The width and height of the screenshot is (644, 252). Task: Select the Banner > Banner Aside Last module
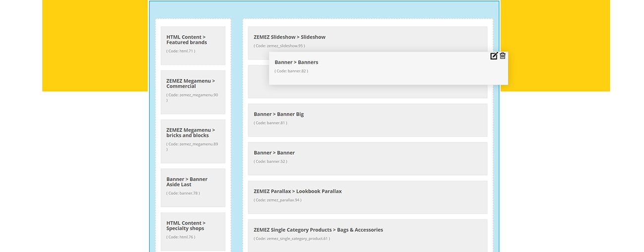point(193,188)
